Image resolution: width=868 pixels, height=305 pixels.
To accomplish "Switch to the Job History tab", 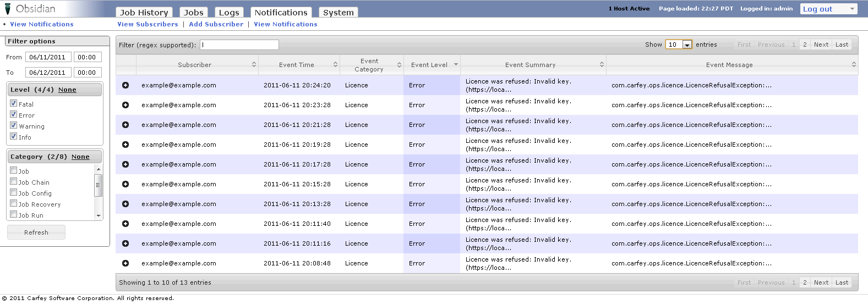I will pos(144,13).
